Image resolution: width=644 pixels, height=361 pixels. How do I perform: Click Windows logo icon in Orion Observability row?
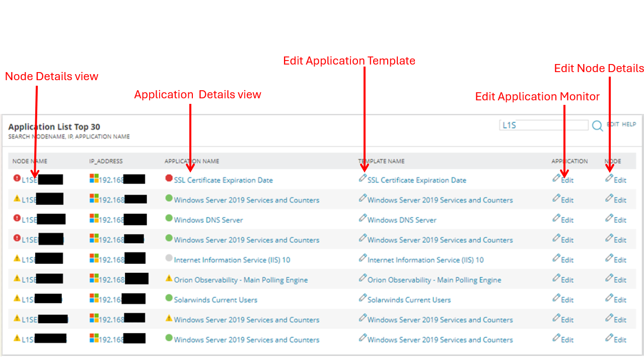coord(94,278)
